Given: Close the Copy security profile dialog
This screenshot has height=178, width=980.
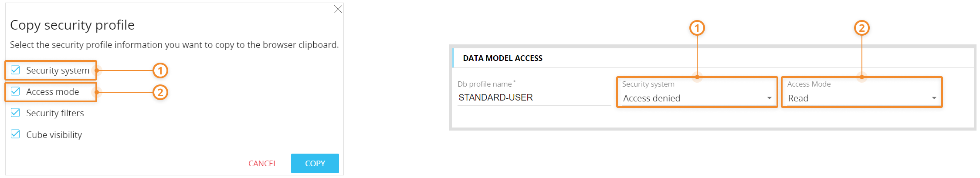Looking at the screenshot, I should pyautogui.click(x=338, y=10).
